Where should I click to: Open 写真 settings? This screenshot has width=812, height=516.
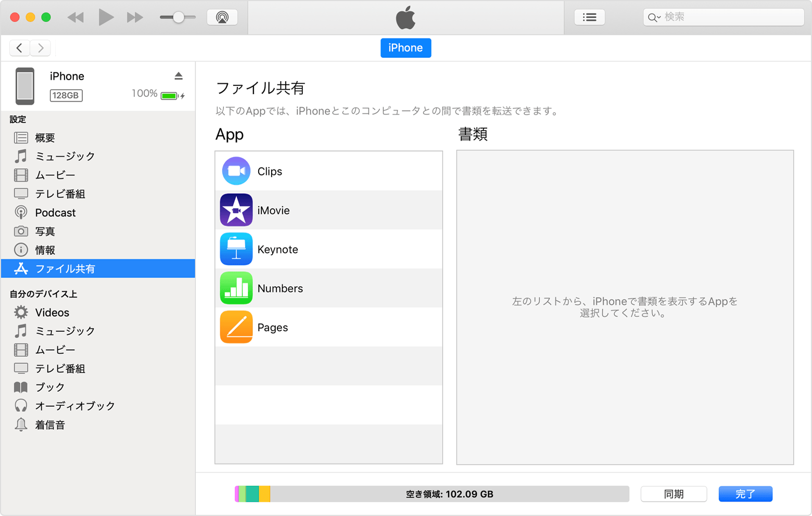(x=98, y=231)
